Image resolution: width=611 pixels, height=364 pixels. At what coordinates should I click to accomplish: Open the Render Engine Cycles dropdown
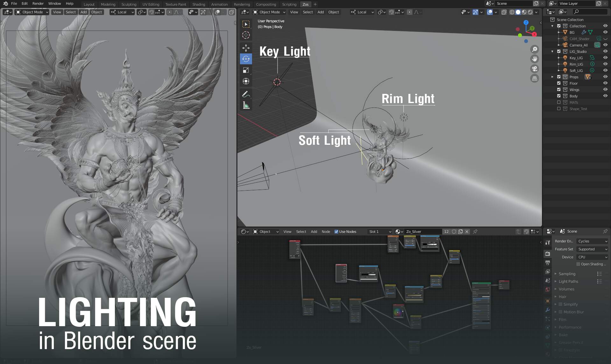coord(592,241)
